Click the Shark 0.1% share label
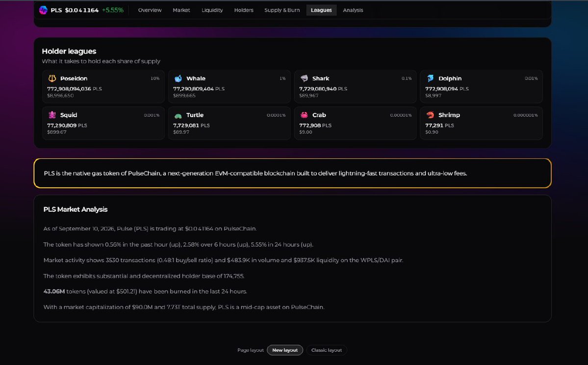This screenshot has width=588, height=365. click(x=407, y=78)
